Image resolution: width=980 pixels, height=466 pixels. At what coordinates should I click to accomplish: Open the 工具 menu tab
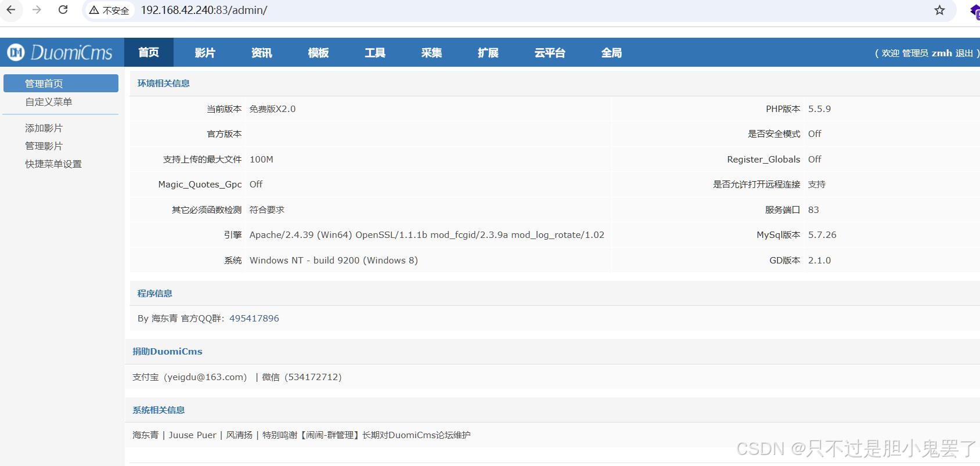[375, 53]
